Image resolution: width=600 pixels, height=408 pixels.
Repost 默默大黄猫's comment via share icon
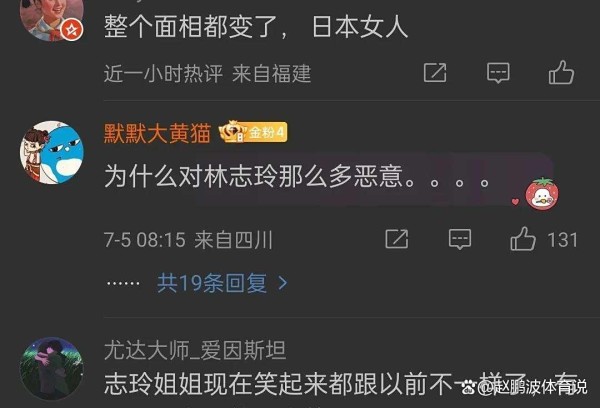[396, 239]
